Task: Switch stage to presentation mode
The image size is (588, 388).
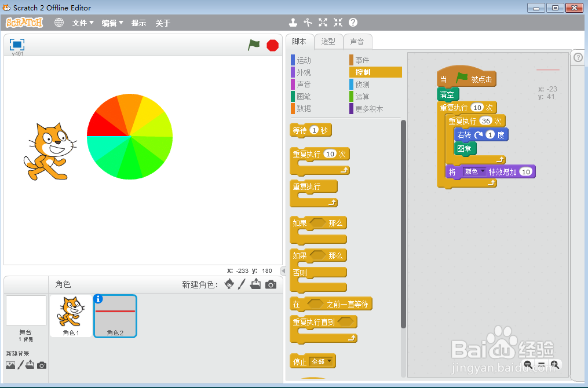Action: pyautogui.click(x=17, y=45)
